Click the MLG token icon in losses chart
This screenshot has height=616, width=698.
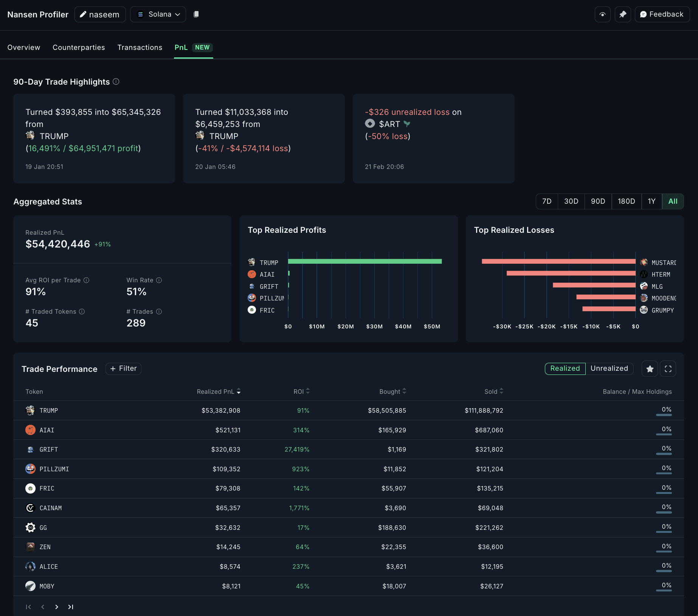[644, 286]
